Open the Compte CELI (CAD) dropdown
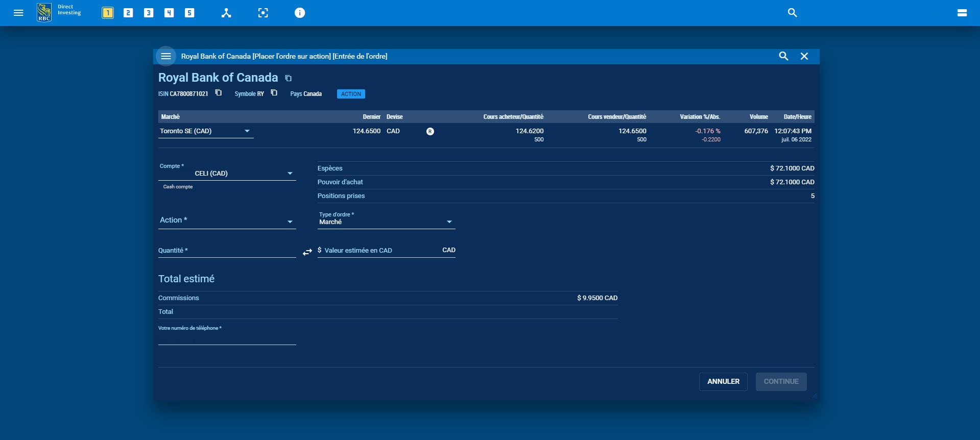The height and width of the screenshot is (440, 980). tap(227, 174)
